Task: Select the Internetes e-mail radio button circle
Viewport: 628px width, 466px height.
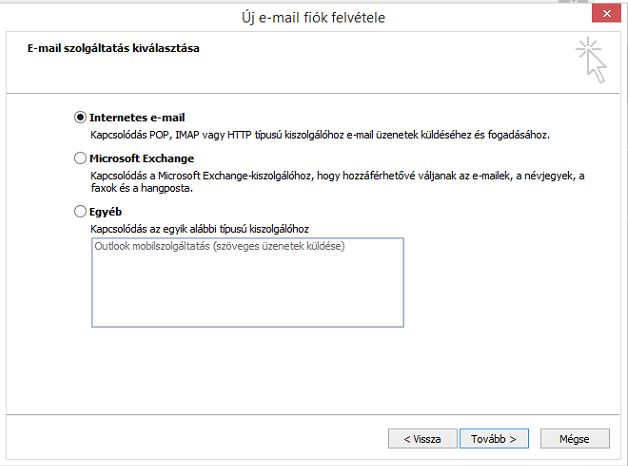Action: [x=80, y=117]
